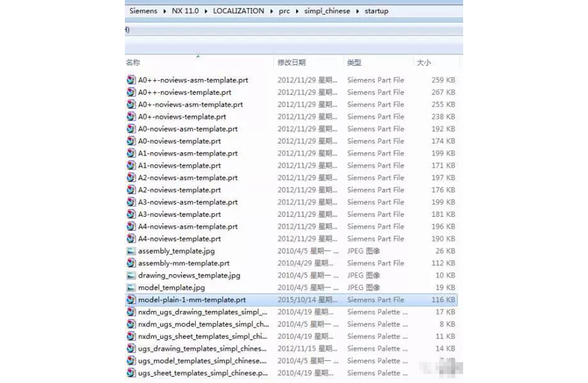Click the nxdm_ugs_drawing_templates palette file icon
Image resolution: width=588 pixels, height=383 pixels.
coord(131,312)
